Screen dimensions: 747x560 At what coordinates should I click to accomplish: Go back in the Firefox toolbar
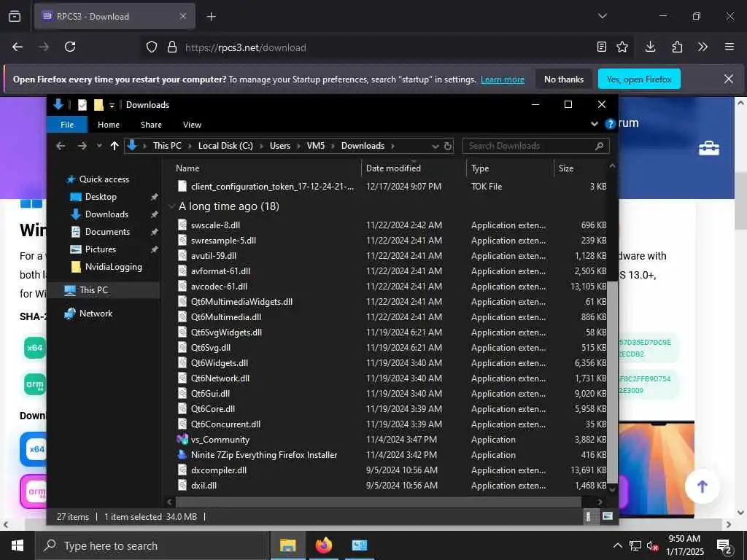point(18,47)
